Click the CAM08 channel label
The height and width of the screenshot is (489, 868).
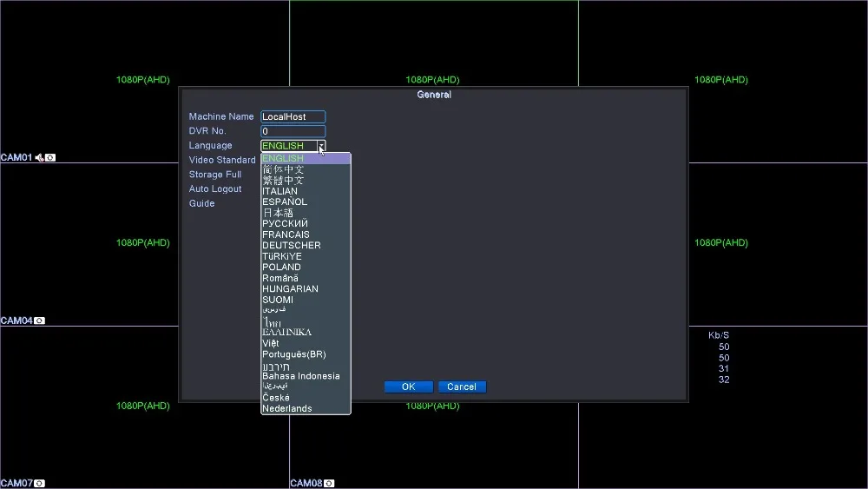pos(306,484)
